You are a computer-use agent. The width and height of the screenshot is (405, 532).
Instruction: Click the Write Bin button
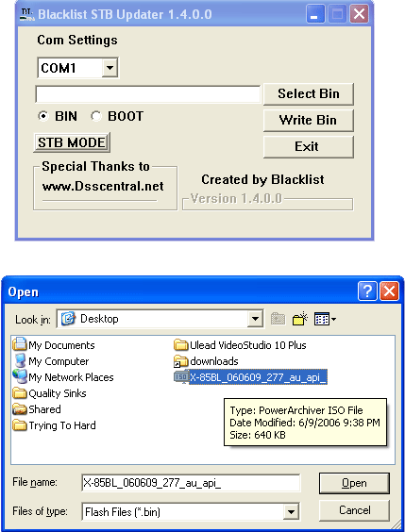tap(309, 120)
